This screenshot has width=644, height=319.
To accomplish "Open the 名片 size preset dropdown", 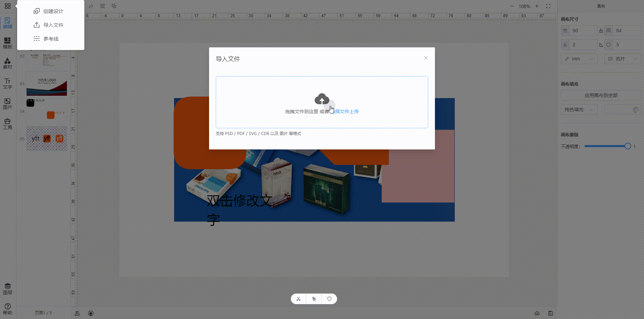I will pyautogui.click(x=623, y=59).
